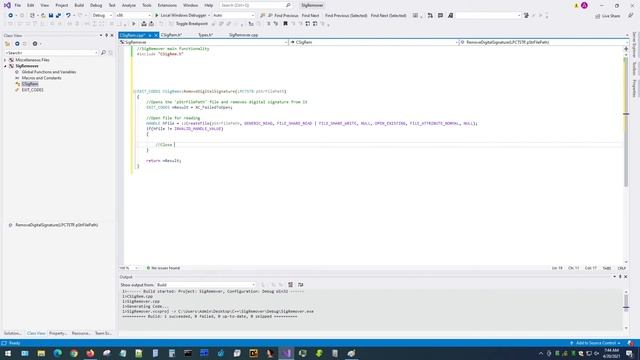The width and height of the screenshot is (640, 360).
Task: Click the Class View search field
Action: [51, 53]
